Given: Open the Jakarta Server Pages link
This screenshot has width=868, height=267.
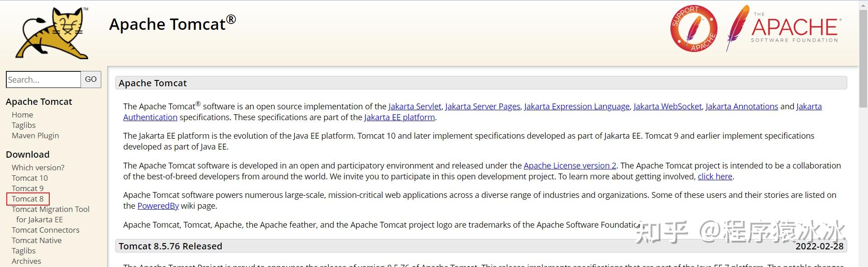Looking at the screenshot, I should (x=482, y=107).
